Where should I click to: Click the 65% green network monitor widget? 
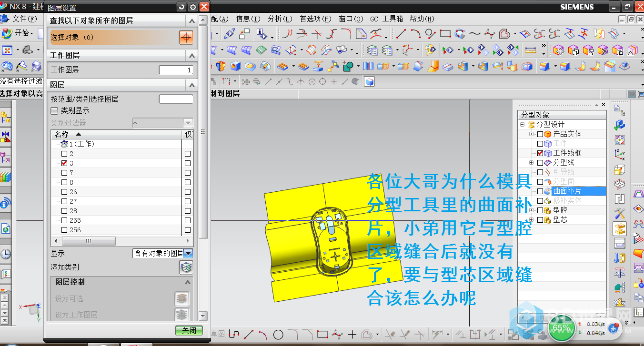[x=561, y=328]
